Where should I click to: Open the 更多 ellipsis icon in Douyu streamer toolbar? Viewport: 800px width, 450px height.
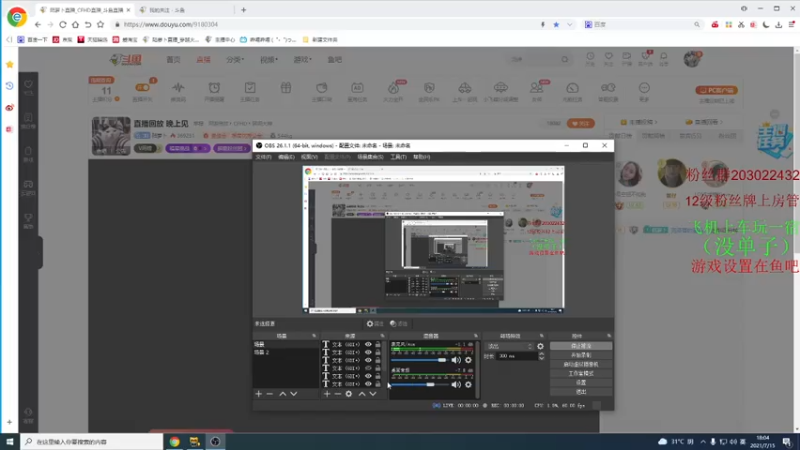[x=644, y=88]
